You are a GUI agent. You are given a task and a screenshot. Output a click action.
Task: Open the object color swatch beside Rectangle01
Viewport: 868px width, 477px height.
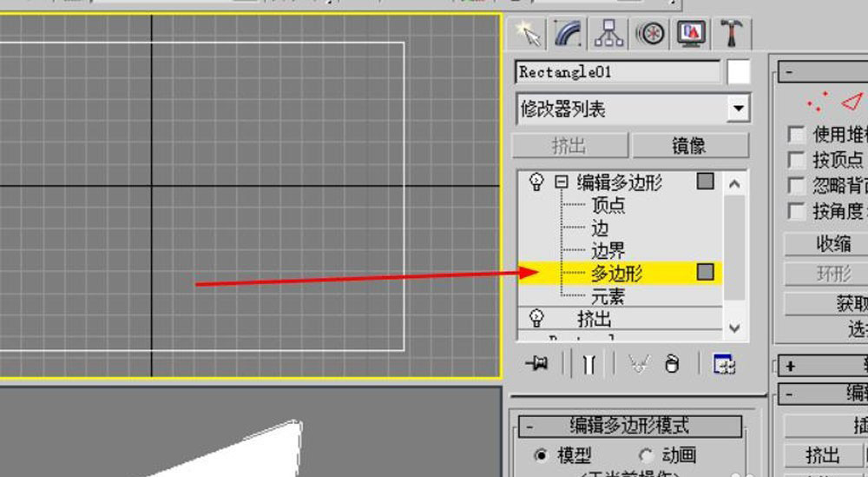(739, 72)
